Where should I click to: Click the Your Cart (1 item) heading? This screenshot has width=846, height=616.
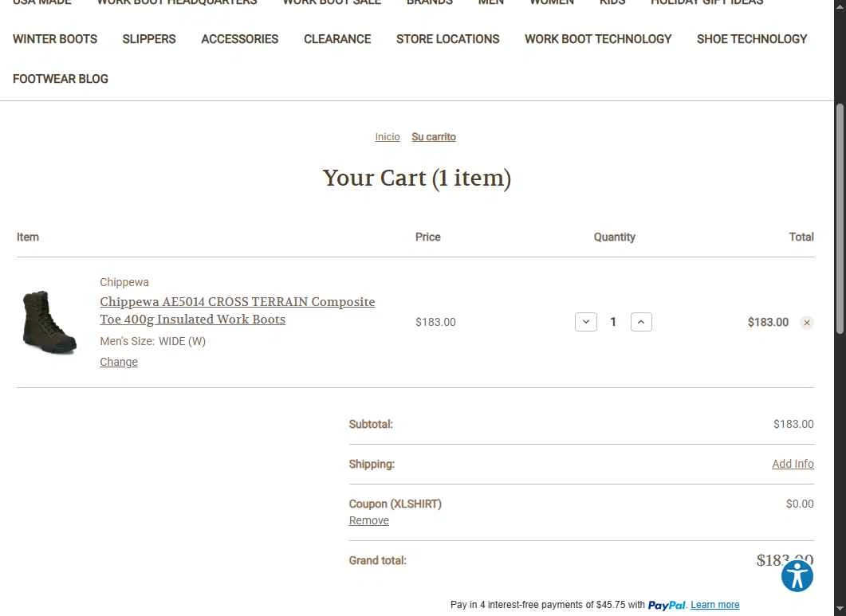[416, 178]
